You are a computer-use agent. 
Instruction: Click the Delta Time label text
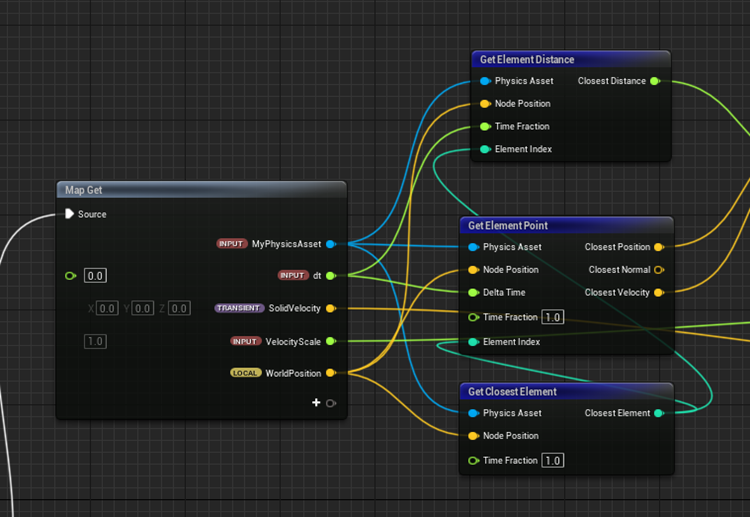coord(504,292)
